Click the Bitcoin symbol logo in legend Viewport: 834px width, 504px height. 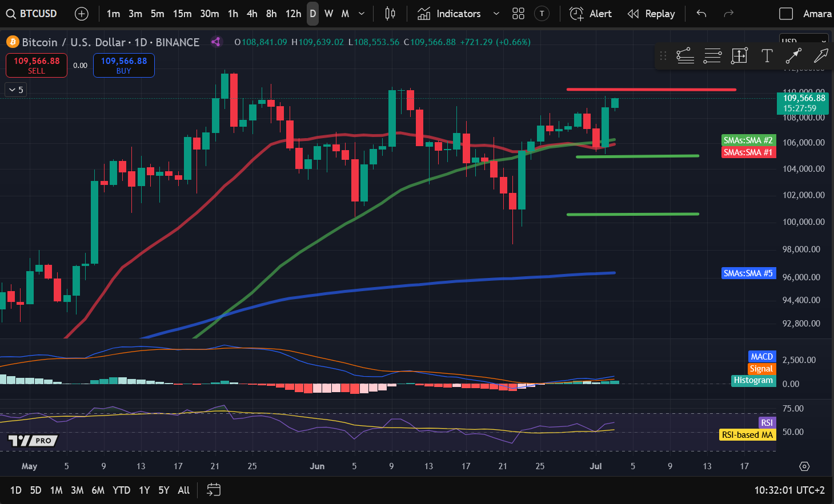click(13, 42)
